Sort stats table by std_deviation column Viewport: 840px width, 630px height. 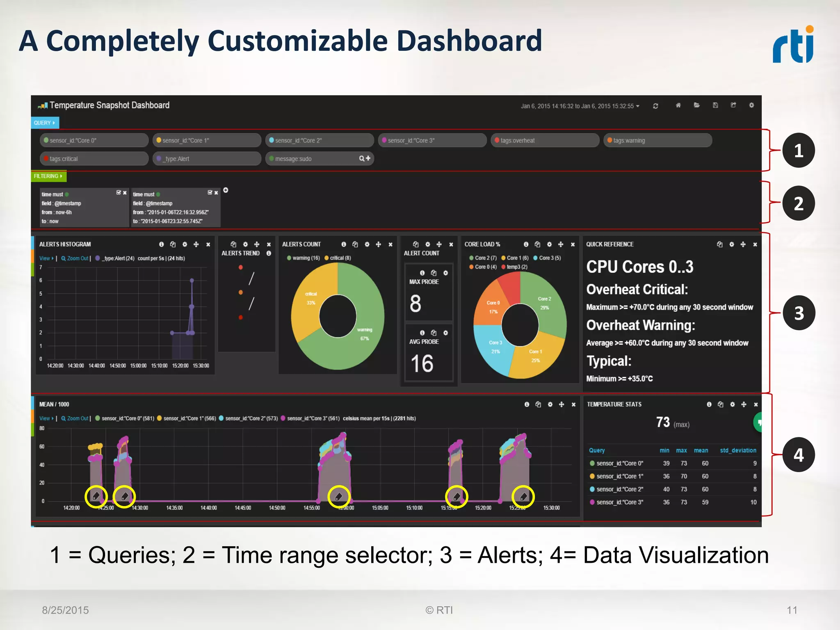click(x=738, y=450)
